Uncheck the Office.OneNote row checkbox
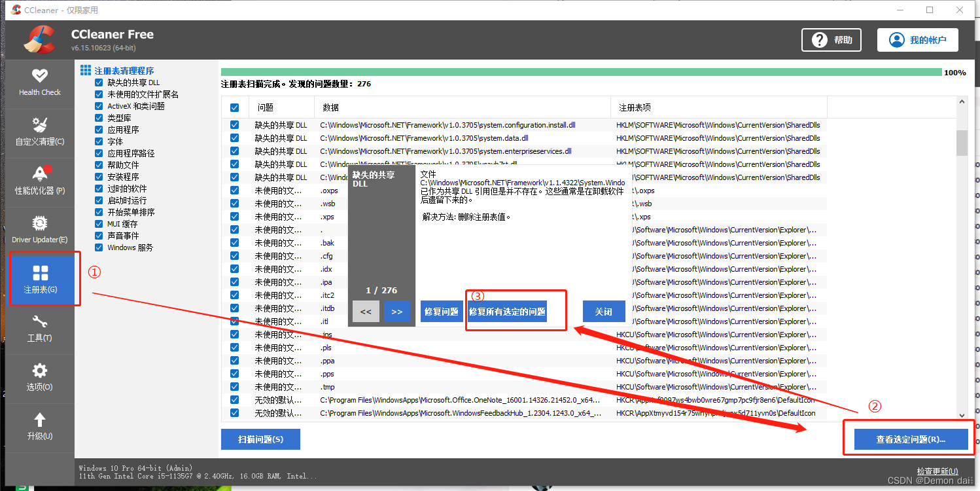Screen dimensions: 980x491 [234, 400]
